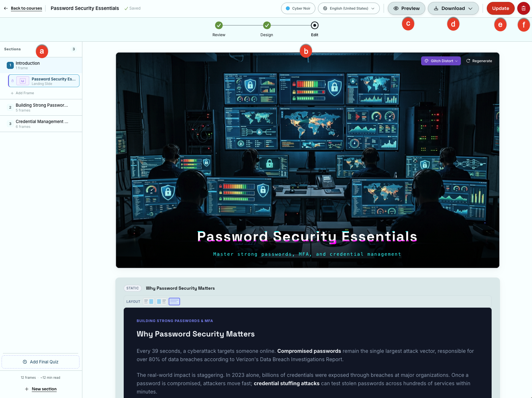Click the red Update button
This screenshot has height=398, width=532.
point(501,8)
